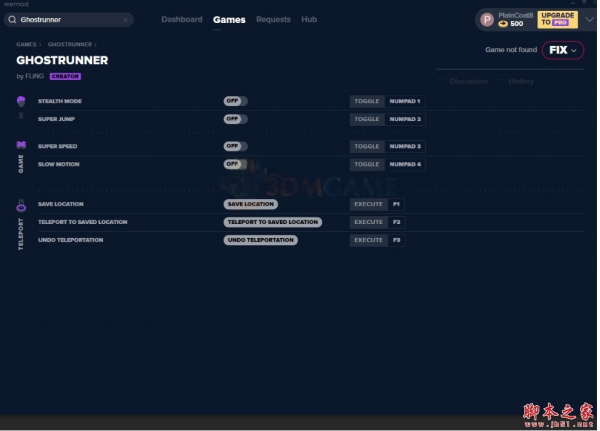Screen dimensions: 600x431
Task: Change the NUMPAD 2 hotkey binding
Action: tap(405, 119)
